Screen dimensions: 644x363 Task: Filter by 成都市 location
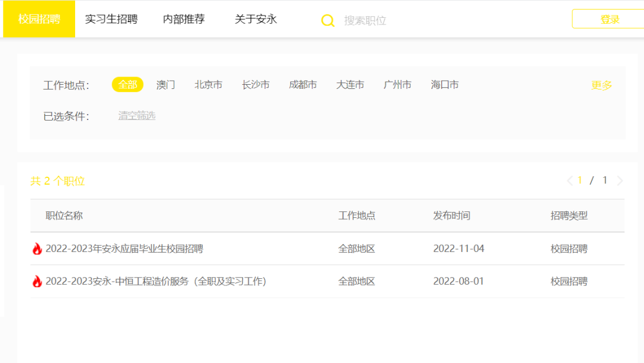pos(303,85)
